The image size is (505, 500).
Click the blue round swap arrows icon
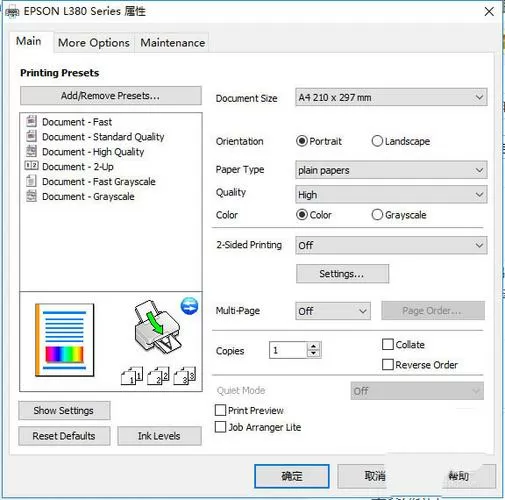[x=189, y=306]
